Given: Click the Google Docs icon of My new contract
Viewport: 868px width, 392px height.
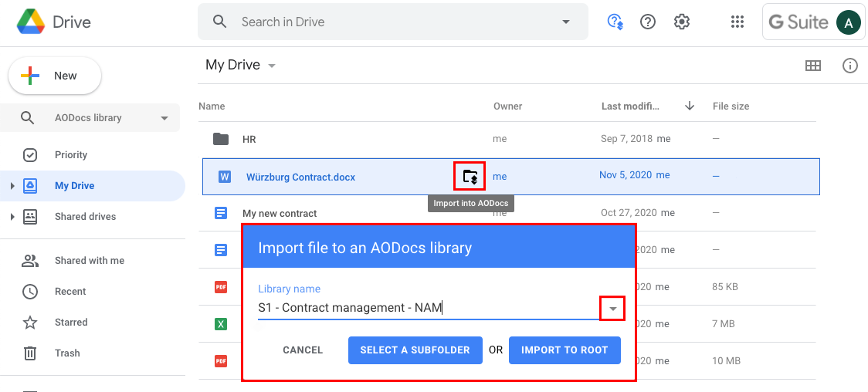Looking at the screenshot, I should tap(221, 213).
